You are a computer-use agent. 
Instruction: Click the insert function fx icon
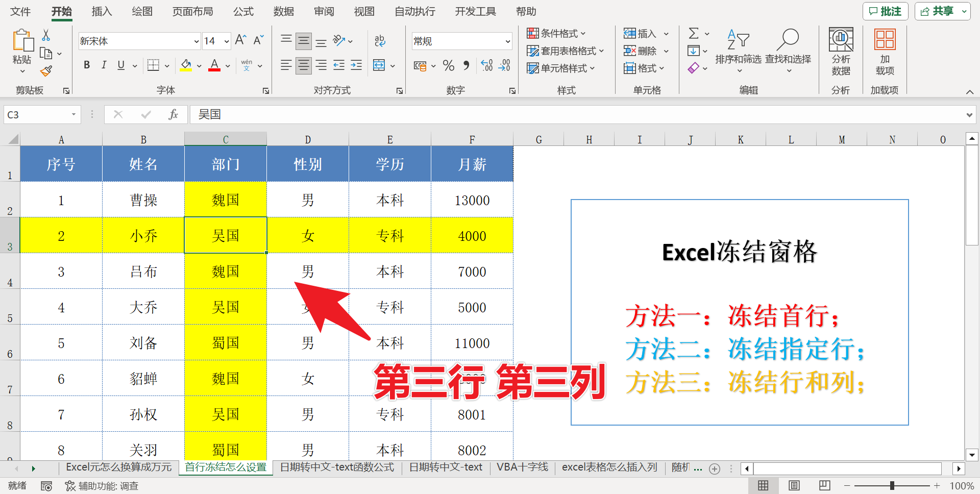173,114
